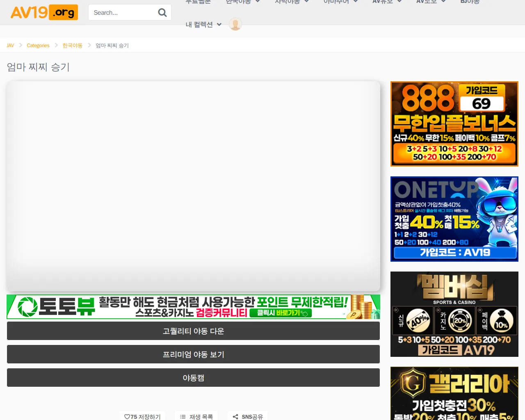This screenshot has height=420, width=525.
Task: Open the playlist via list icon
Action: 183,416
